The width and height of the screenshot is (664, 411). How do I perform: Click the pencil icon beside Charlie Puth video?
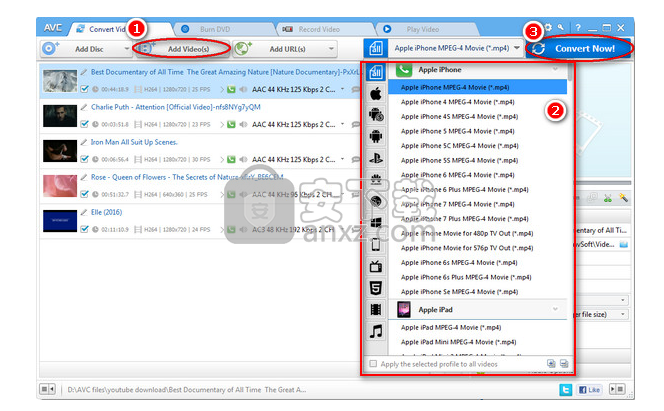coord(84,107)
